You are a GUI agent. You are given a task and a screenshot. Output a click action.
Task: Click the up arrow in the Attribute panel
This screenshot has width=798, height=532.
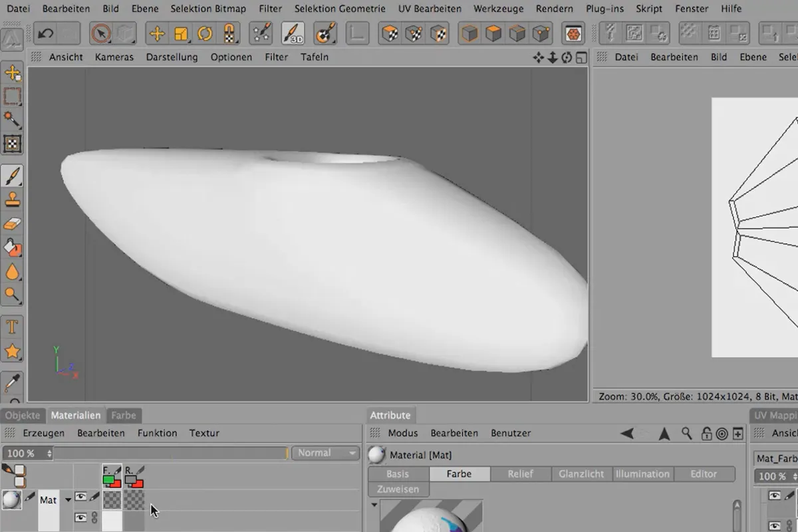[664, 434]
